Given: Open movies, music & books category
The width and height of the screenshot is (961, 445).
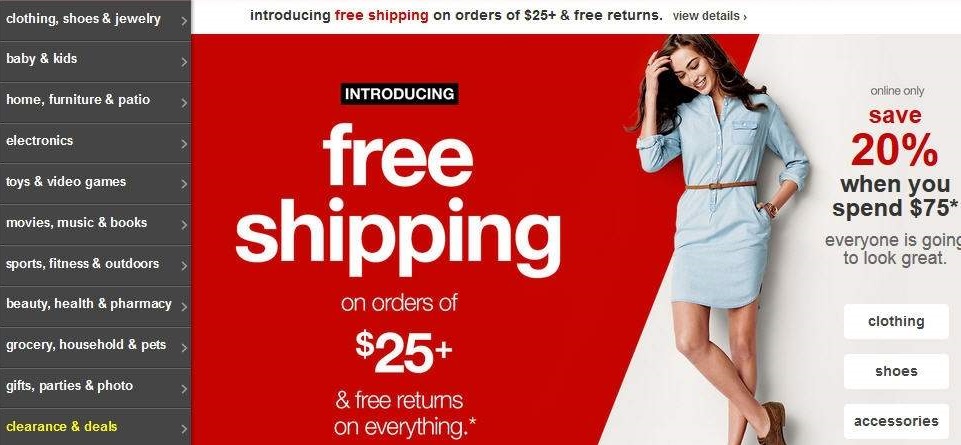Looking at the screenshot, I should coord(96,225).
